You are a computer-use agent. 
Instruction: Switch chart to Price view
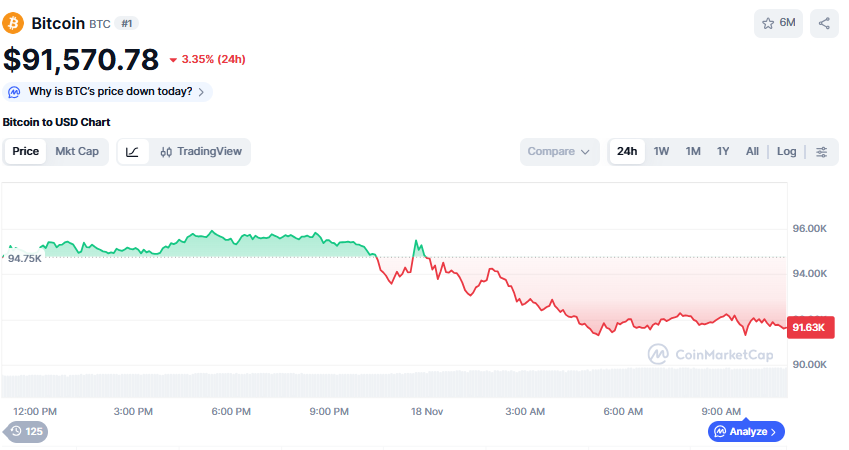pos(26,152)
